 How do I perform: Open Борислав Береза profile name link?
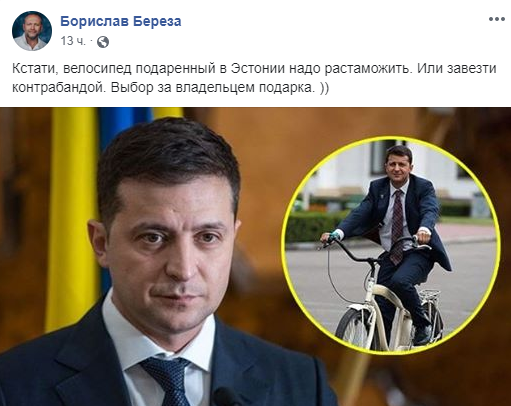121,21
